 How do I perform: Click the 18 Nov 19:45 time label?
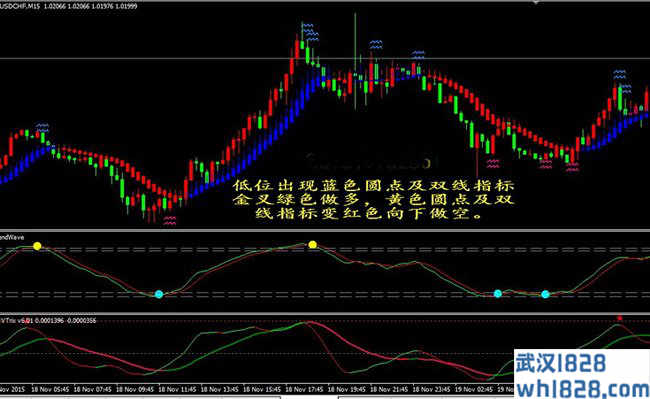(x=347, y=389)
